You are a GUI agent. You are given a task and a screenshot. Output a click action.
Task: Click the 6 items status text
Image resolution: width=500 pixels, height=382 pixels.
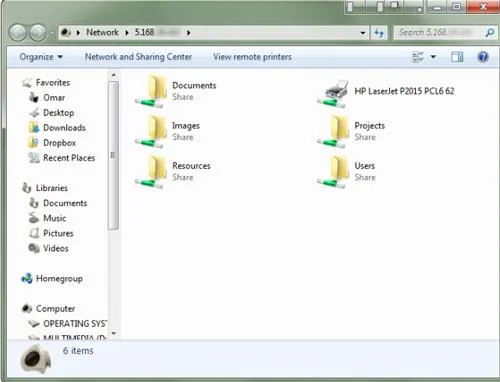78,351
